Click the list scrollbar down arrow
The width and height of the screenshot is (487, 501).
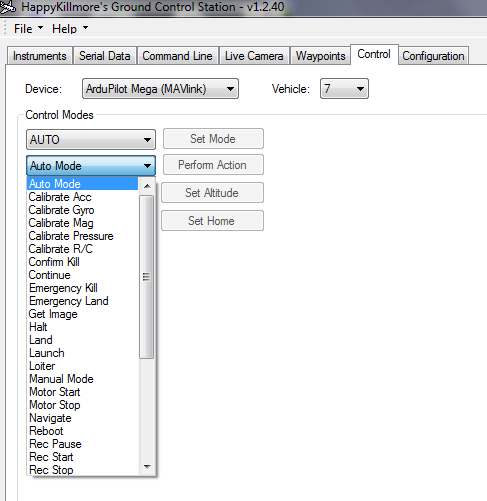(147, 467)
